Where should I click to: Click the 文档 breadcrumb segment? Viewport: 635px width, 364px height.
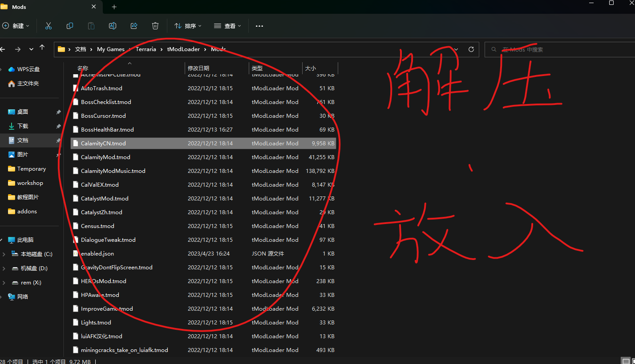click(81, 49)
